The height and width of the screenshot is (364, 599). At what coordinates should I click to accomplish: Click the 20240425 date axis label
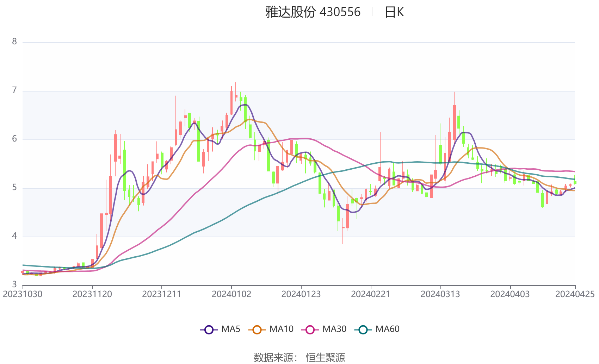coord(575,294)
